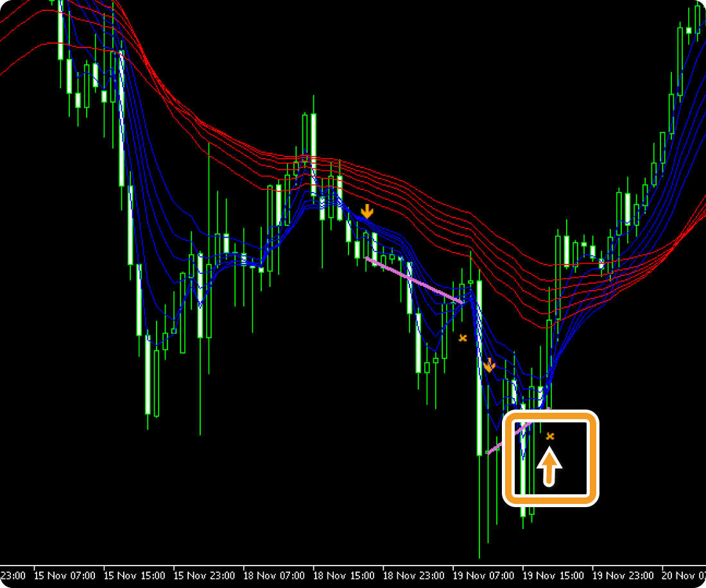Click the 15 Nov 23:00 time label
This screenshot has width=706, height=588.
pyautogui.click(x=205, y=575)
